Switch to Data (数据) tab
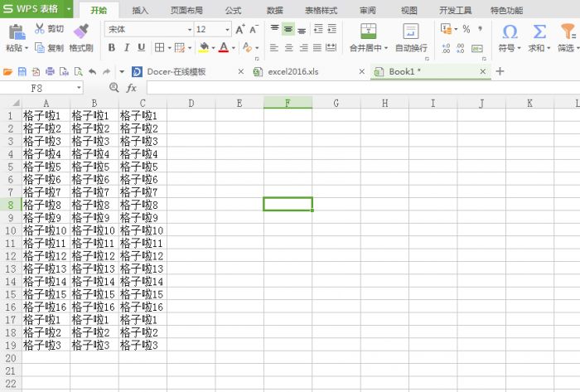The height and width of the screenshot is (392, 580). (275, 10)
